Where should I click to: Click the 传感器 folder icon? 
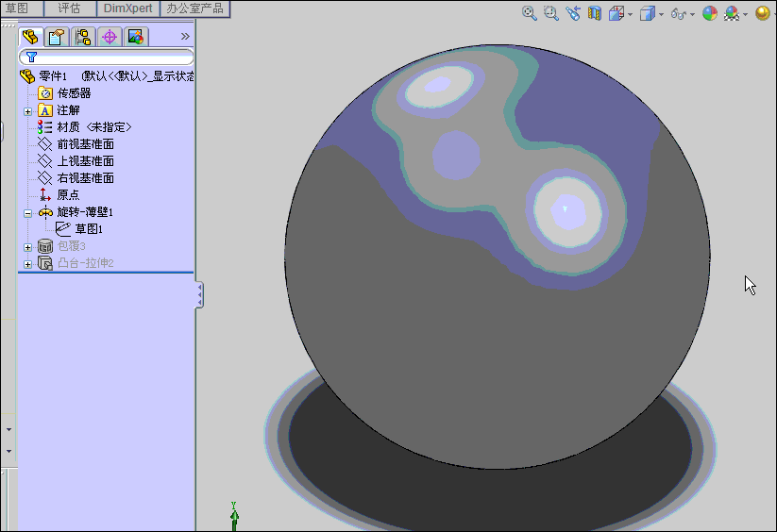coord(45,93)
